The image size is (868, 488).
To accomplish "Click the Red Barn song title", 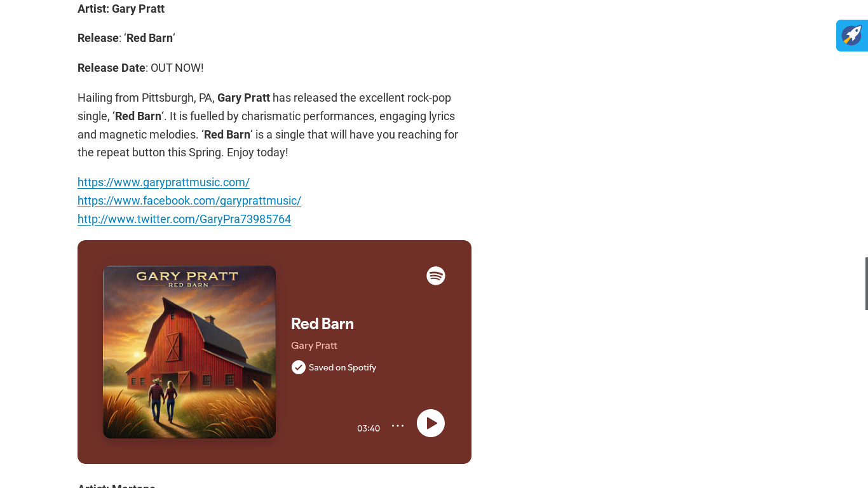I will [322, 323].
